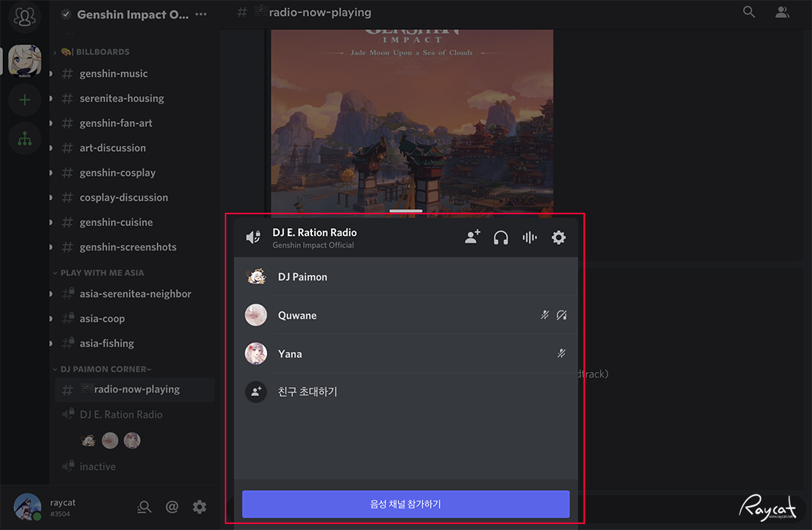Open Genshin Impact Official server header dropdown
Screen dimensions: 812x530
click(134, 14)
